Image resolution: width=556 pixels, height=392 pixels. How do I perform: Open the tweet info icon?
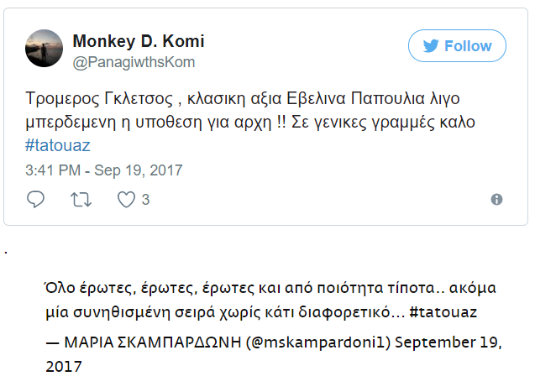496,199
